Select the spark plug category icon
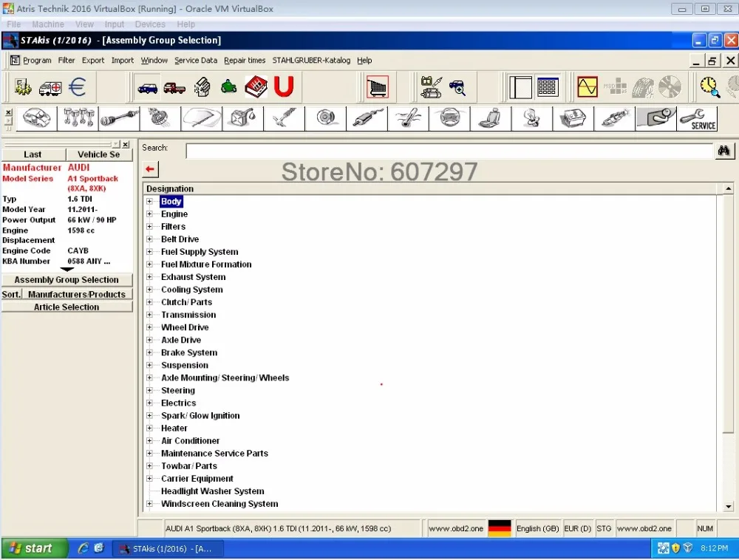Screen dimensions: 739x560 tap(615, 118)
